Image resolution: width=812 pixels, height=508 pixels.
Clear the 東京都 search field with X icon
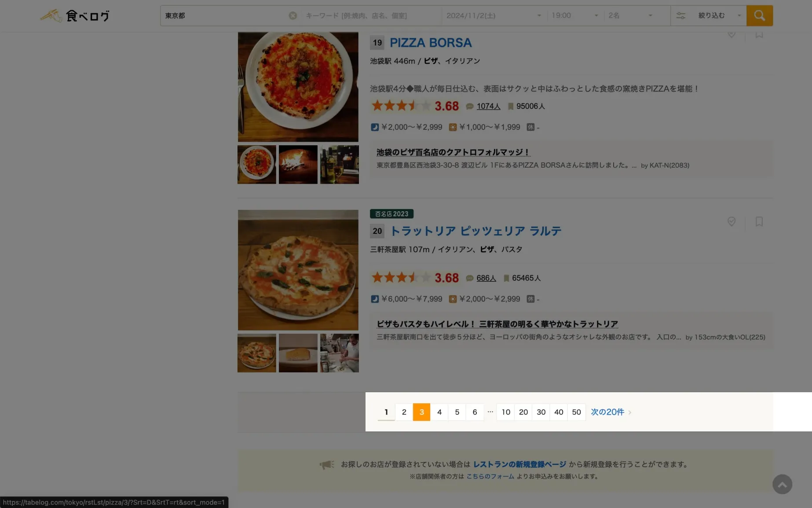(293, 15)
